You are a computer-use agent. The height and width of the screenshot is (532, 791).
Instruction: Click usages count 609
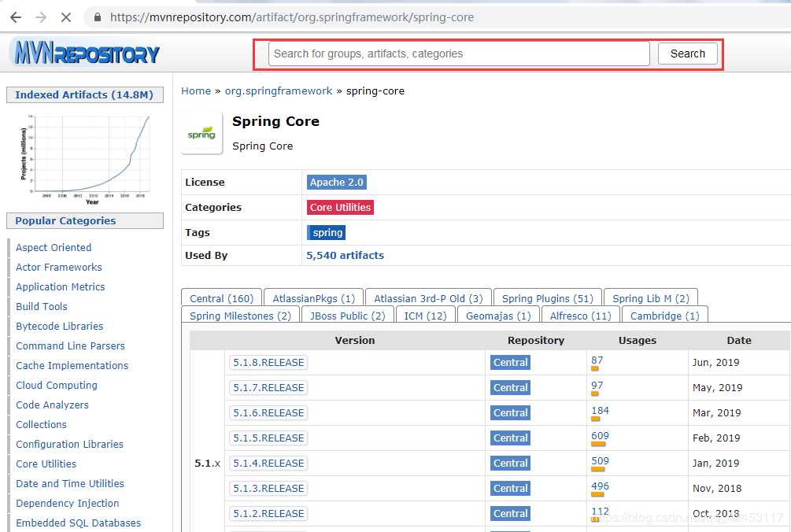click(x=601, y=436)
